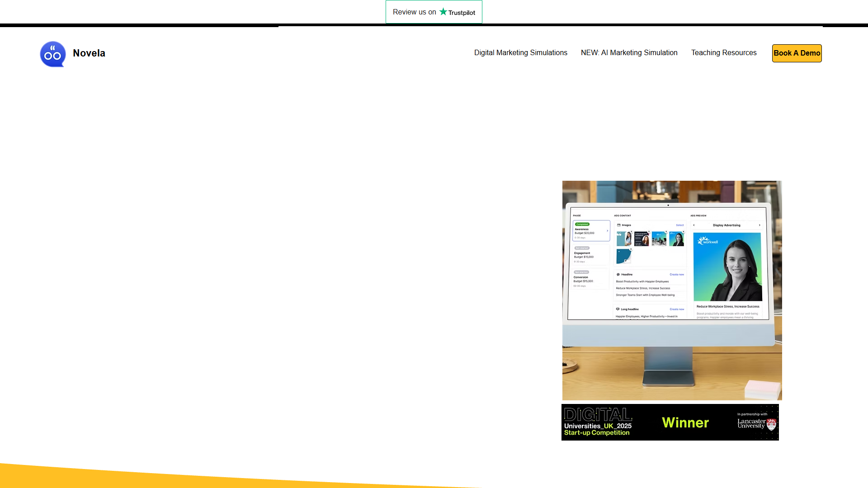The height and width of the screenshot is (488, 868).
Task: Click the webinar ad image thumbnail
Action: click(642, 239)
